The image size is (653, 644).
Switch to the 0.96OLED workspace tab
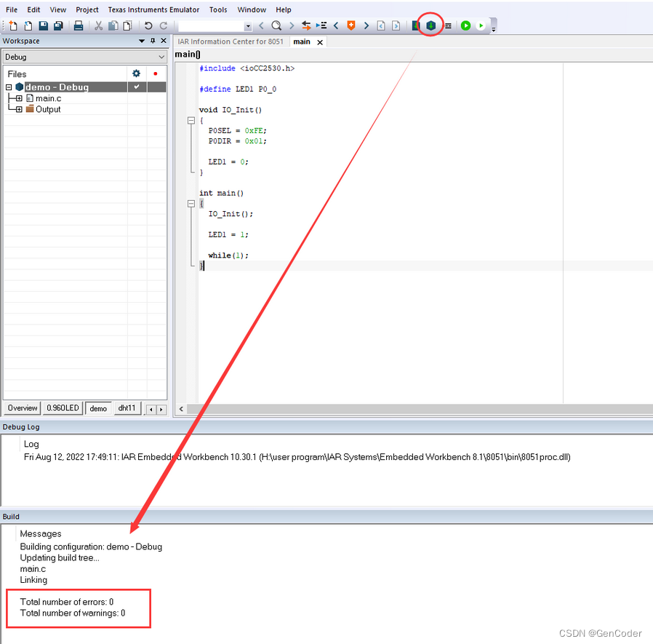click(x=63, y=408)
